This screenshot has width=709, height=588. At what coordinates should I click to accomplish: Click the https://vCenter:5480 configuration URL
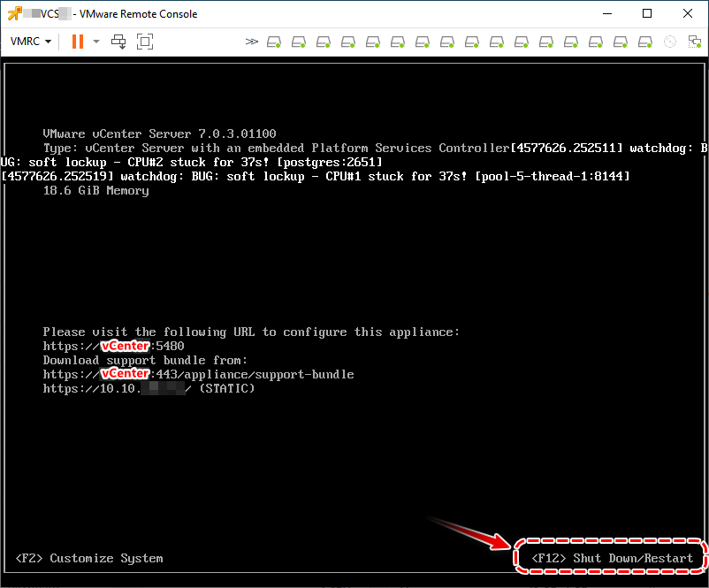pyautogui.click(x=113, y=346)
